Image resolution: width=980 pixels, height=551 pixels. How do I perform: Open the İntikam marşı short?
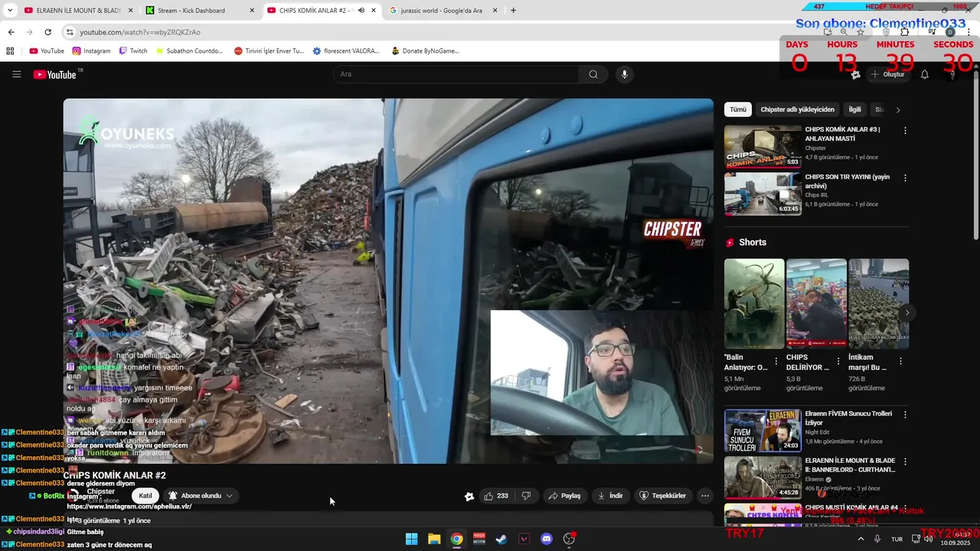878,304
